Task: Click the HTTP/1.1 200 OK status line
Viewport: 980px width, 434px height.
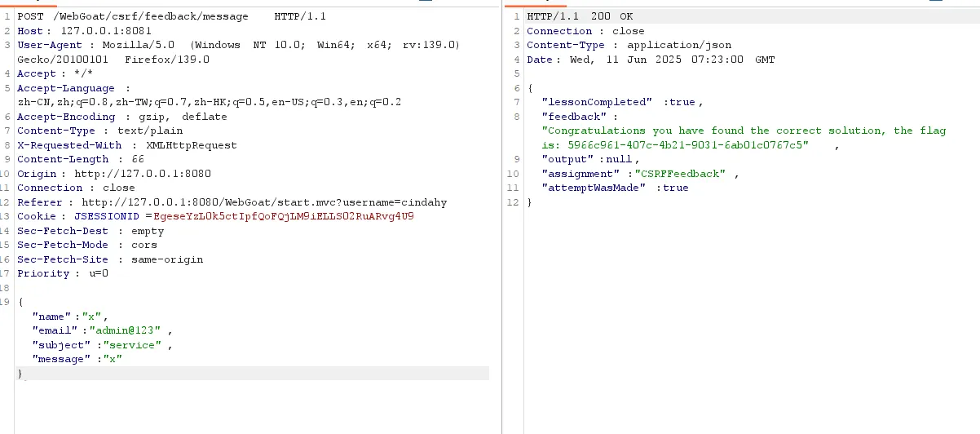Action: [580, 16]
